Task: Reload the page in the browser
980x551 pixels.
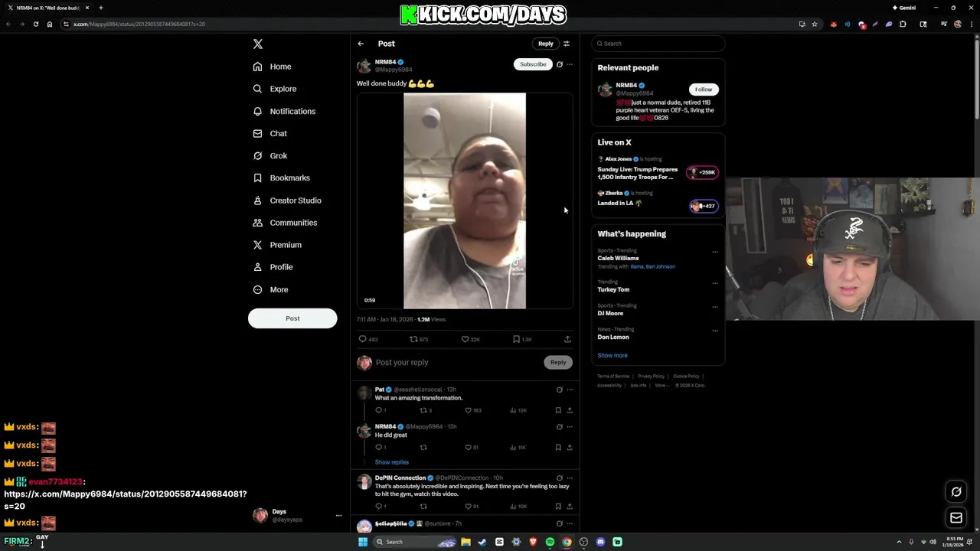Action: (x=36, y=24)
